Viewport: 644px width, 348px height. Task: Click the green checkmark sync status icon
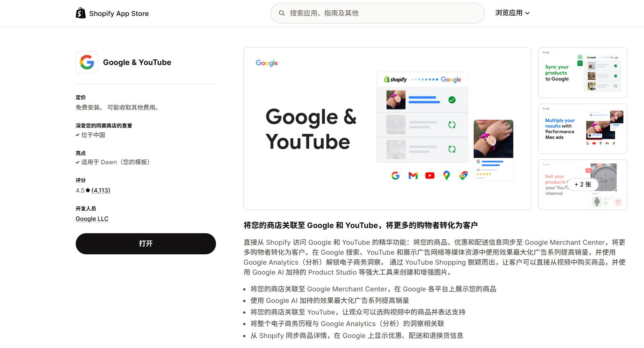[452, 100]
